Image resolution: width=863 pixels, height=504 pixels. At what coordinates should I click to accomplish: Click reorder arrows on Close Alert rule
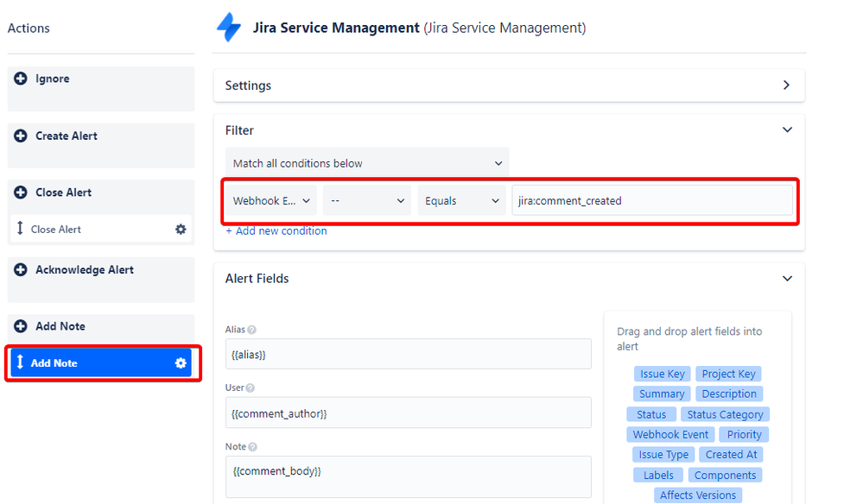click(20, 228)
